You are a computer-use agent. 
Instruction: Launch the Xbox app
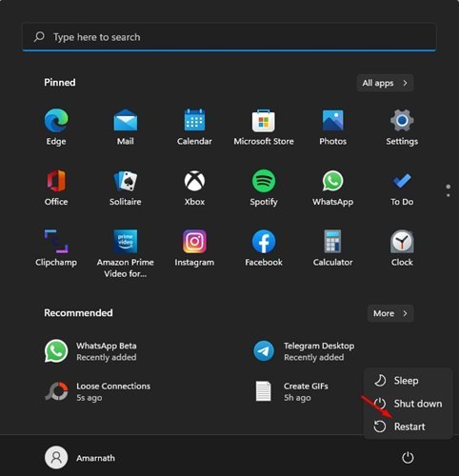click(194, 188)
